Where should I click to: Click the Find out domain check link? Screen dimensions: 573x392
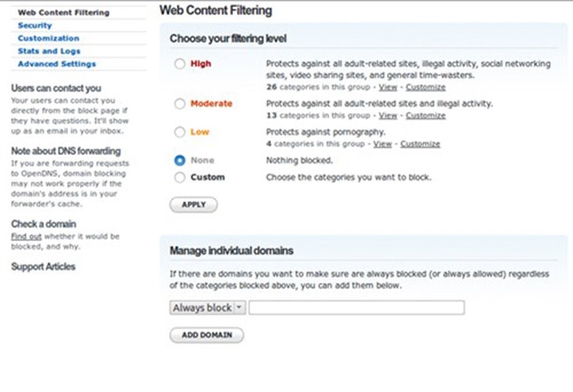pyautogui.click(x=26, y=237)
